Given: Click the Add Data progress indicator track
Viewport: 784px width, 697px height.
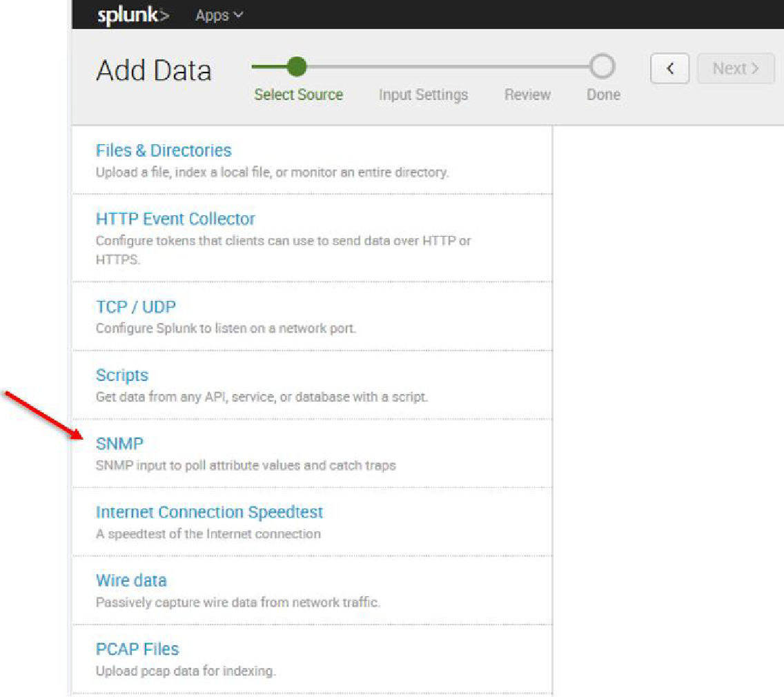Looking at the screenshot, I should (449, 67).
